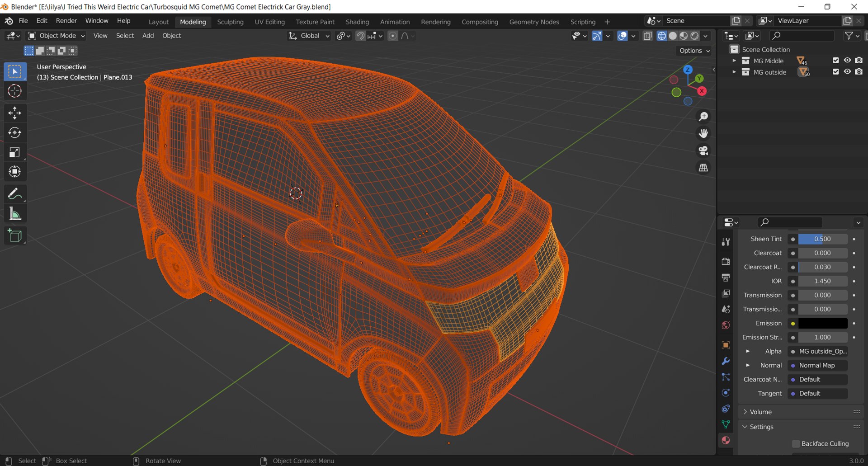
Task: Select the Scale tool
Action: (x=14, y=152)
